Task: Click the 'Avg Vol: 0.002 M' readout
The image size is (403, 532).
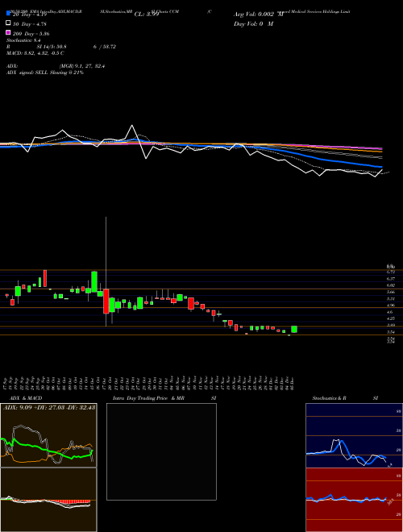Action: (x=258, y=15)
